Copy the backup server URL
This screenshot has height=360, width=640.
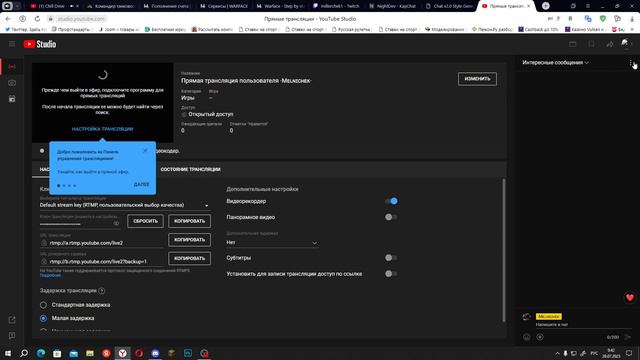click(189, 258)
